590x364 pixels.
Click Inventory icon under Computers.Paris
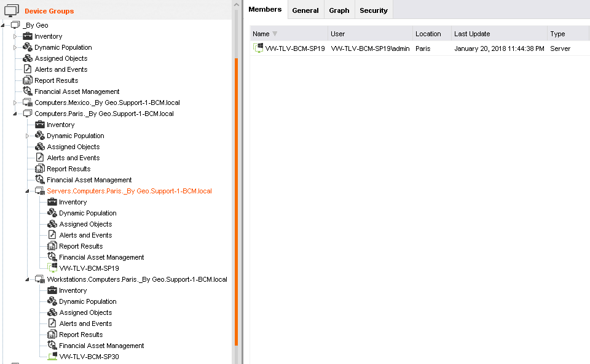point(40,125)
